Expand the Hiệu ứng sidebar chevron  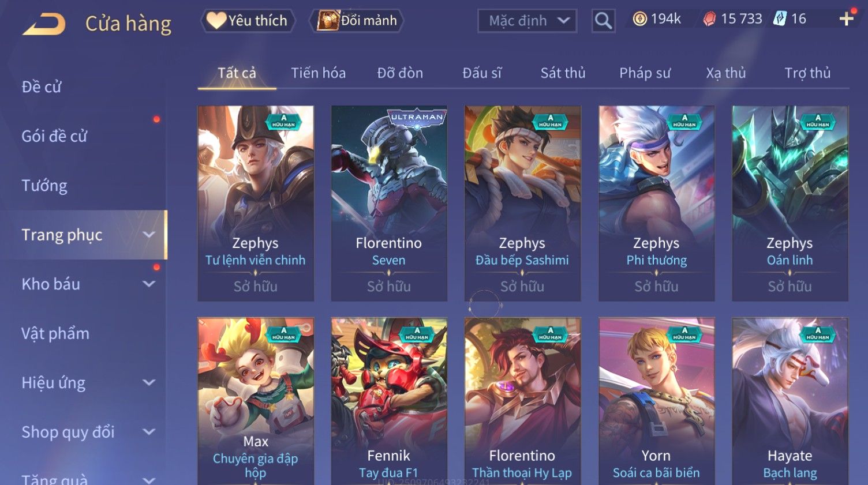[x=149, y=382]
